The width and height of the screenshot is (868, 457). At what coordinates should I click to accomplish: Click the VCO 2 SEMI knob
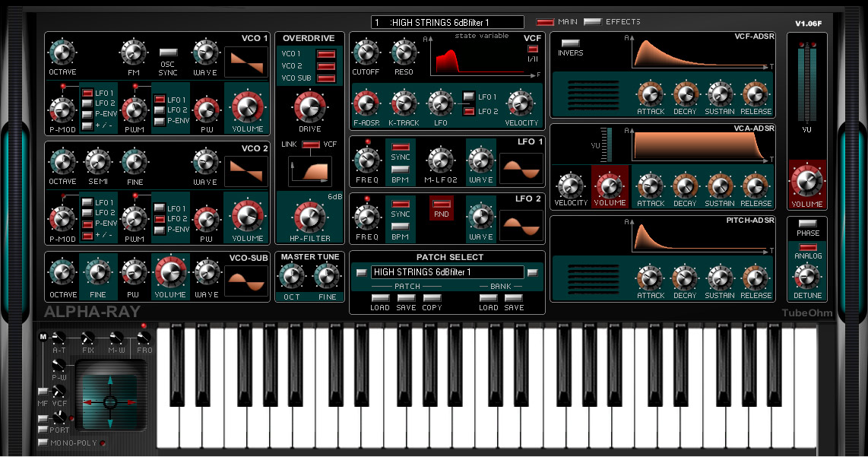97,162
